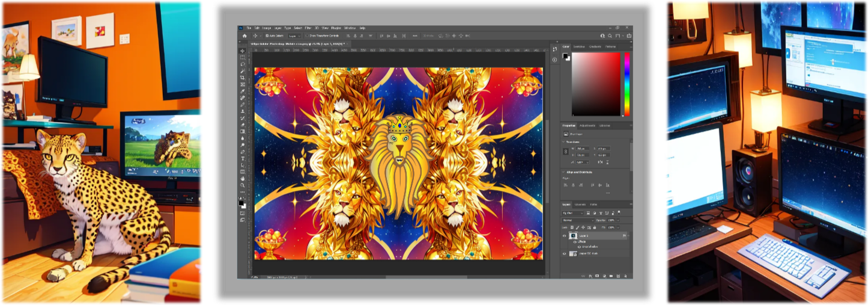This screenshot has width=868, height=305.
Task: Select the Lasso tool
Action: click(x=242, y=64)
